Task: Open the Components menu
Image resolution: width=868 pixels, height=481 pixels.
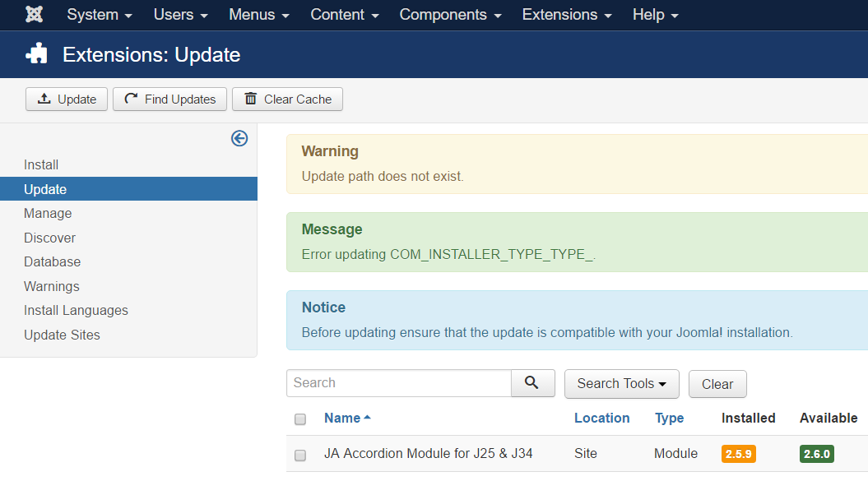Action: point(450,15)
